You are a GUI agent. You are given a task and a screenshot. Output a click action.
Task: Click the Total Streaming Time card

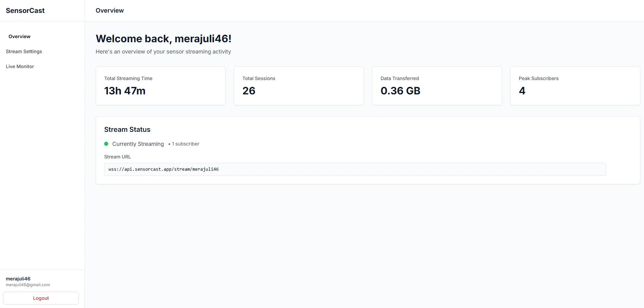[160, 86]
